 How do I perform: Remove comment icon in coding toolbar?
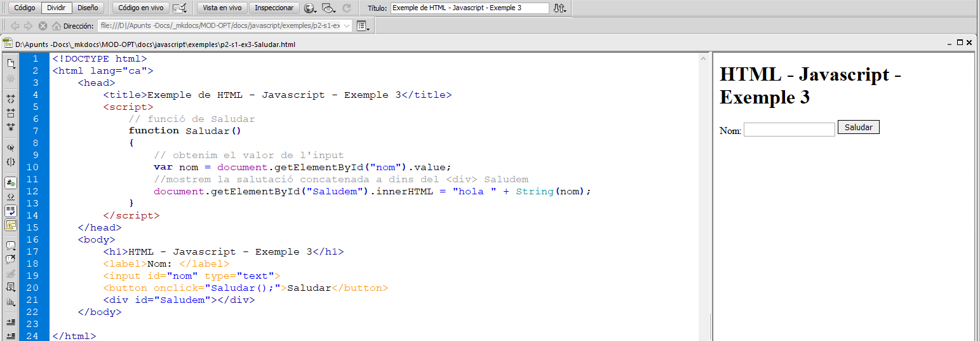pyautogui.click(x=11, y=258)
